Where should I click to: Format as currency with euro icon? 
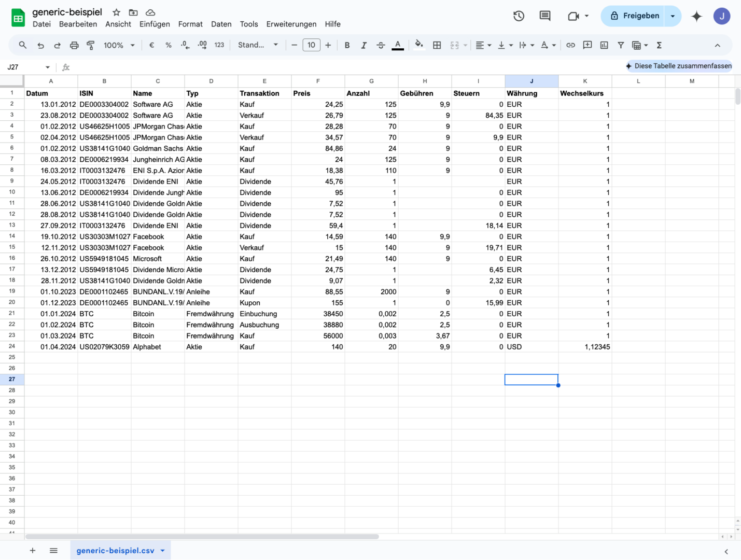(x=152, y=45)
